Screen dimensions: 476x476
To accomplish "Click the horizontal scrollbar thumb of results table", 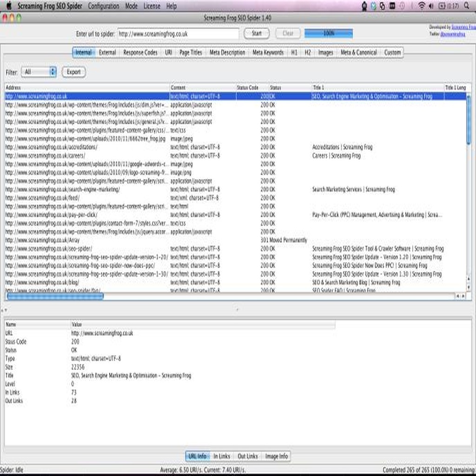I will pyautogui.click(x=55, y=296).
